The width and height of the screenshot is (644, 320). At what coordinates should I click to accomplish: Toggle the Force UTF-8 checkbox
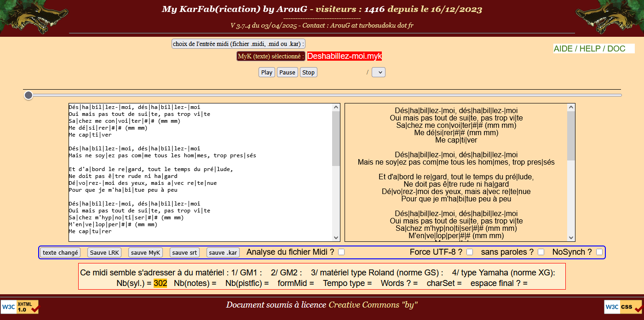click(470, 252)
